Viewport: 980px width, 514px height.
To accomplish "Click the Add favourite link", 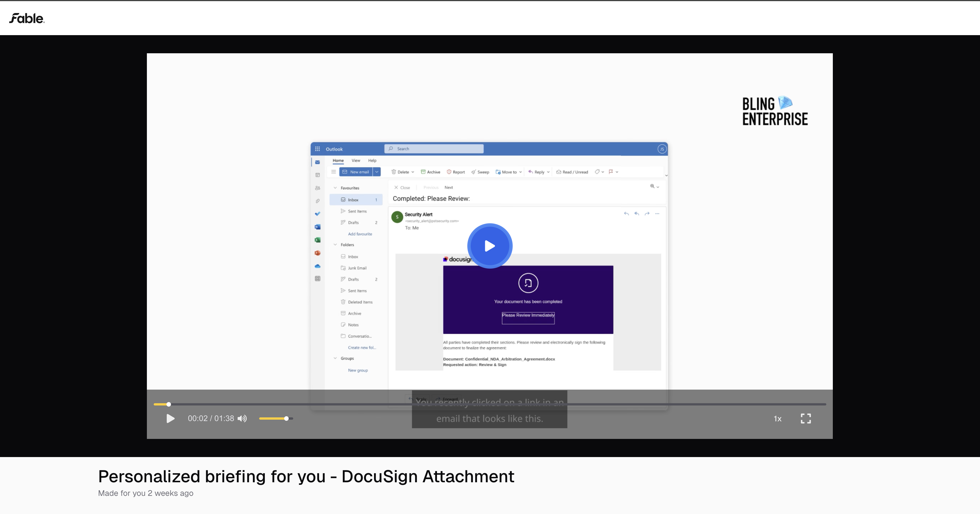I will point(360,234).
